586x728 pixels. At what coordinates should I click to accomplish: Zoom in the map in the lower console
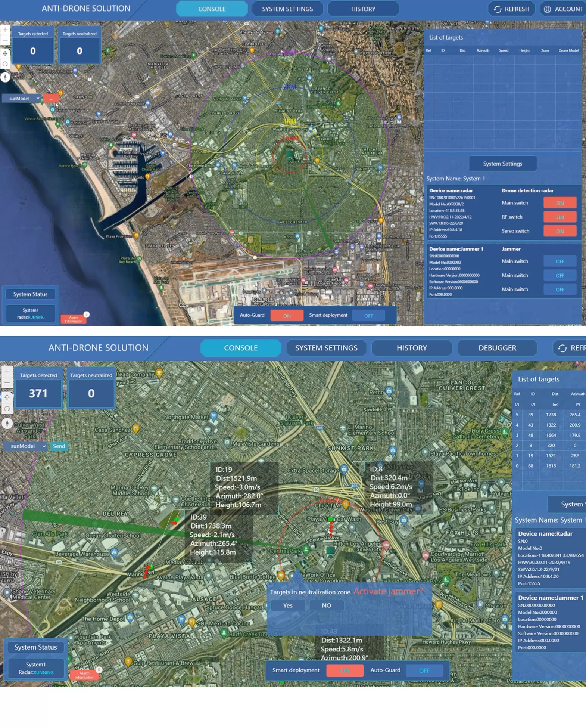pos(7,371)
